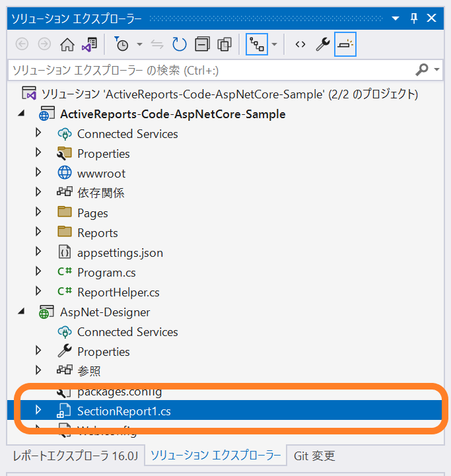Viewport: 451px width, 476px height.
Task: Expand Properties under AspNet-Designer
Action: point(38,351)
